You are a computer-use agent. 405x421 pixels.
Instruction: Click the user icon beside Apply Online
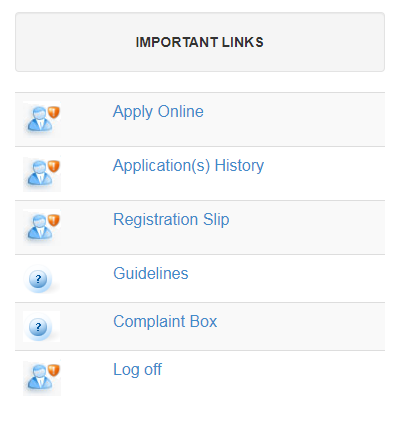pos(42,119)
